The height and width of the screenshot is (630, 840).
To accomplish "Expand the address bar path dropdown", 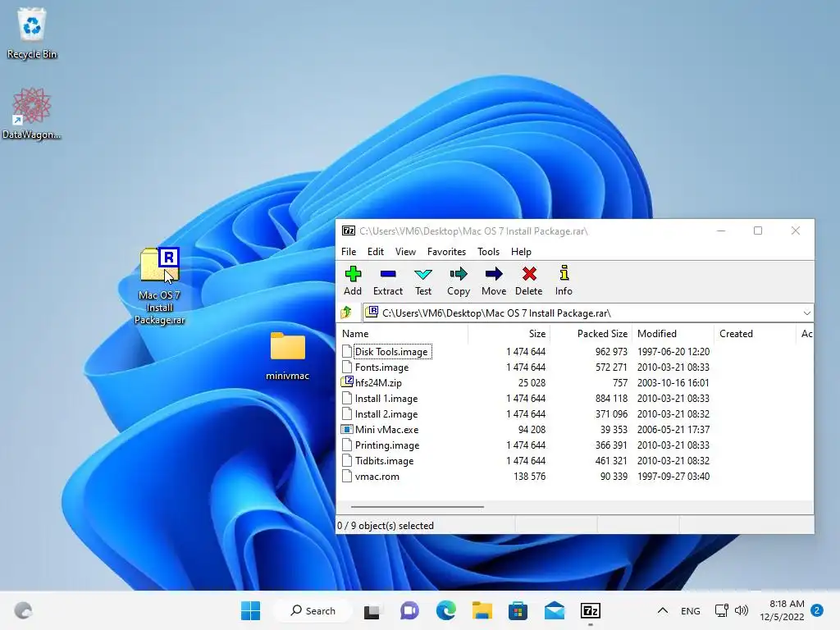I will pyautogui.click(x=807, y=313).
